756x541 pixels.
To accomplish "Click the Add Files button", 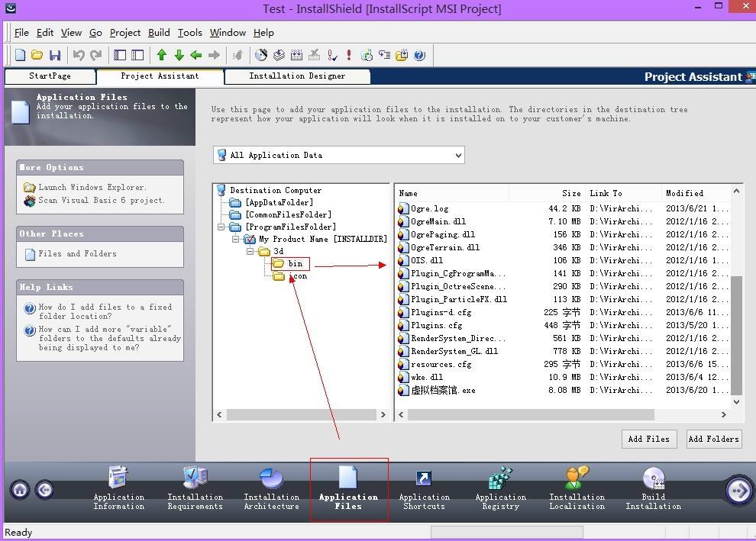I will [x=648, y=439].
